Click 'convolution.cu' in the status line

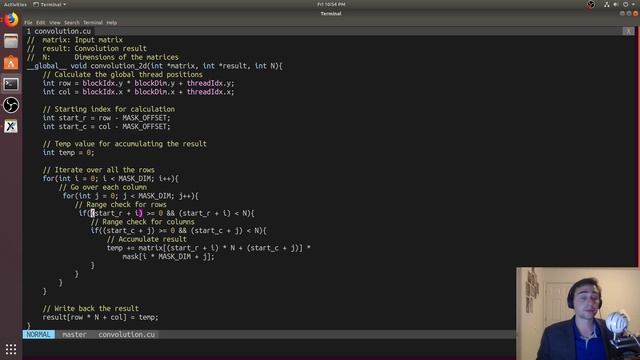127,334
